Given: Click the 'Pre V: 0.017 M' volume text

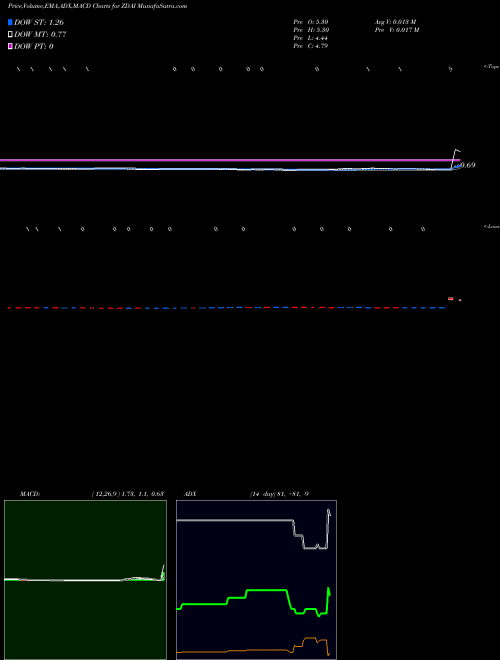Looking at the screenshot, I should [x=398, y=30].
